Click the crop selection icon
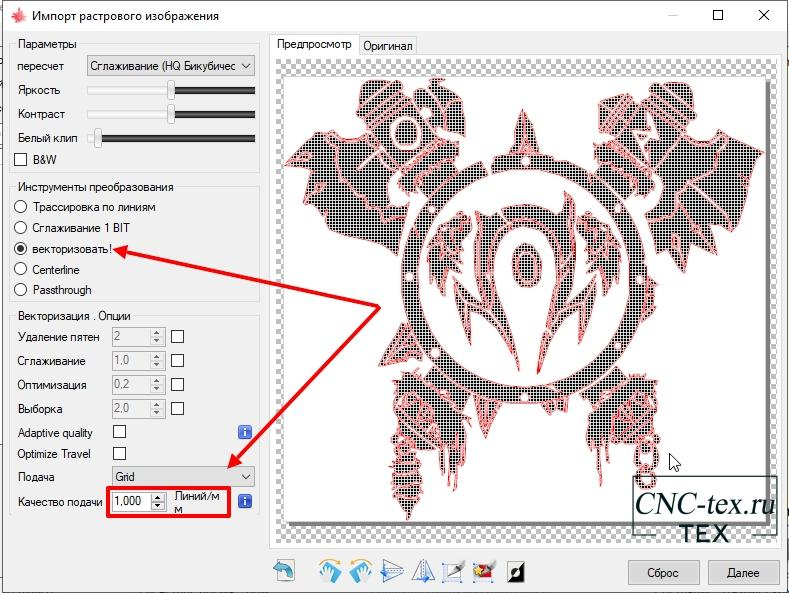The height and width of the screenshot is (593, 789). coord(453,571)
